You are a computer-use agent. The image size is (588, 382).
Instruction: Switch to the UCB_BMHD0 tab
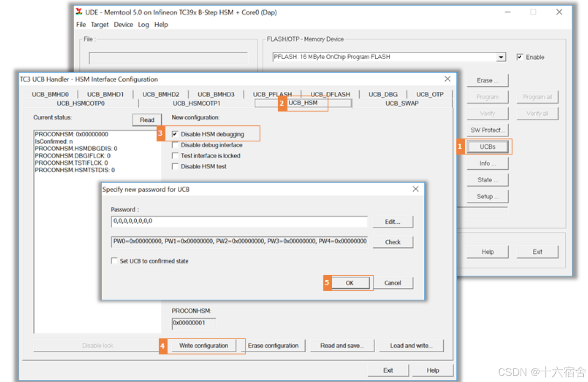point(50,94)
